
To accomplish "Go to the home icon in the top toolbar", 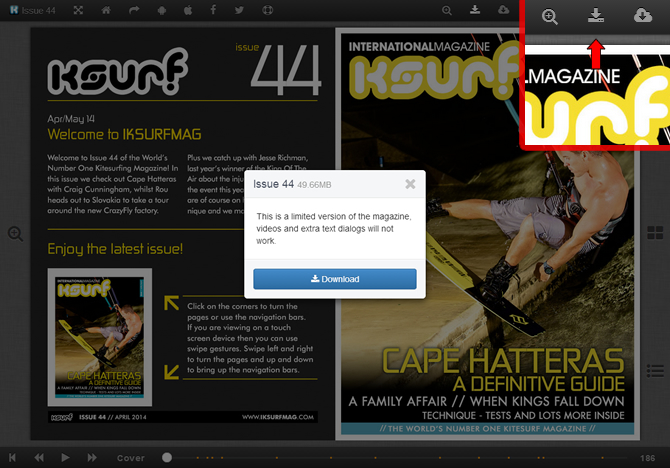I will (106, 10).
